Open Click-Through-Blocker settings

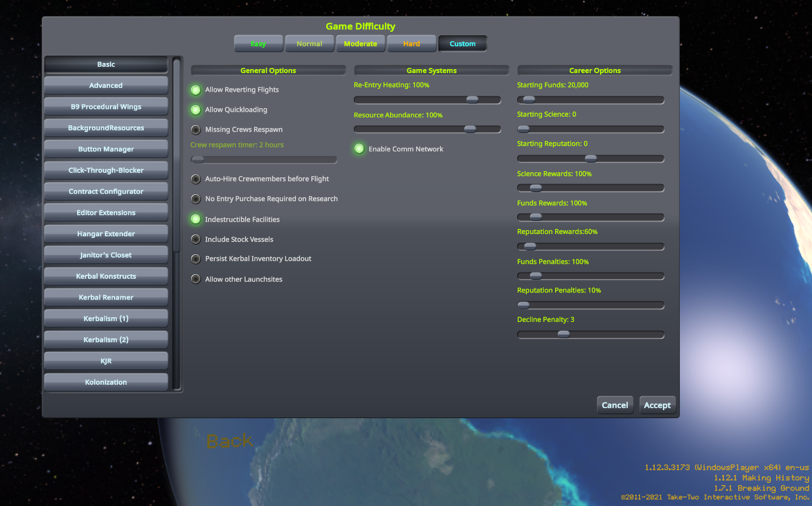[x=106, y=170]
